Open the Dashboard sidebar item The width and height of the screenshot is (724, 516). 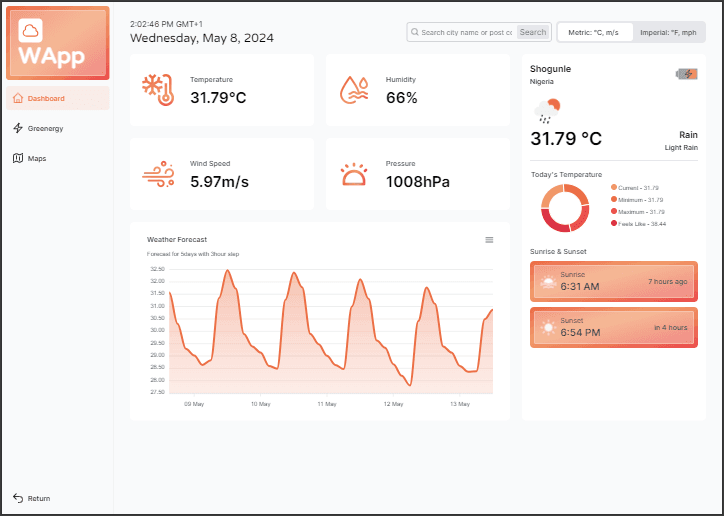(46, 98)
